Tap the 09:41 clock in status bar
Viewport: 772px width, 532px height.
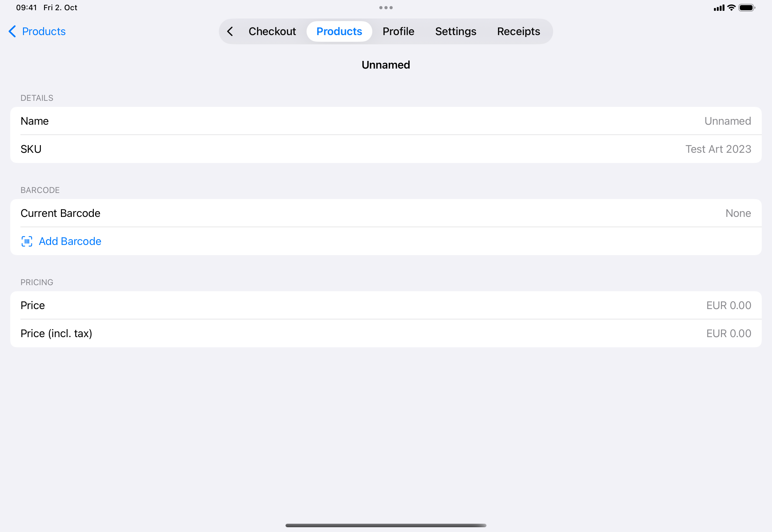[x=26, y=7]
